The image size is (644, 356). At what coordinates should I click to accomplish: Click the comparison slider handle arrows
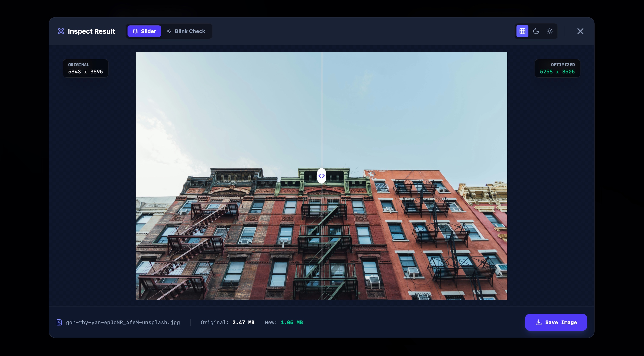[322, 176]
